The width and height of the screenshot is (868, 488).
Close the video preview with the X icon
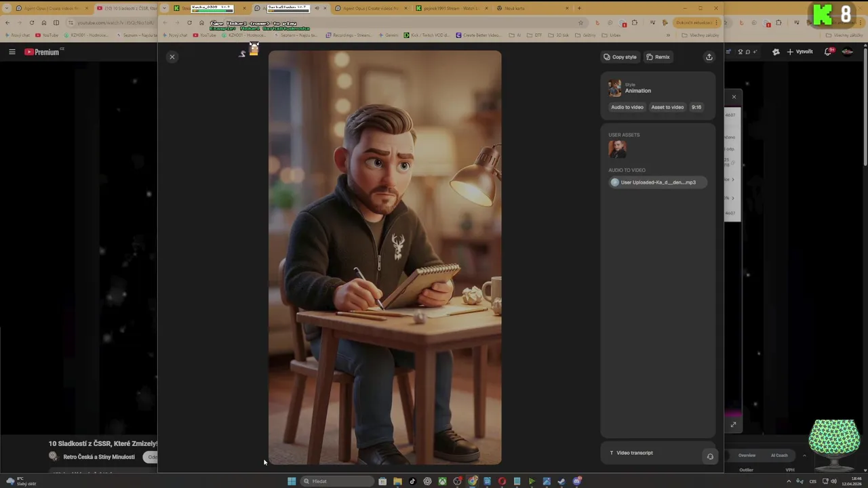coord(172,57)
